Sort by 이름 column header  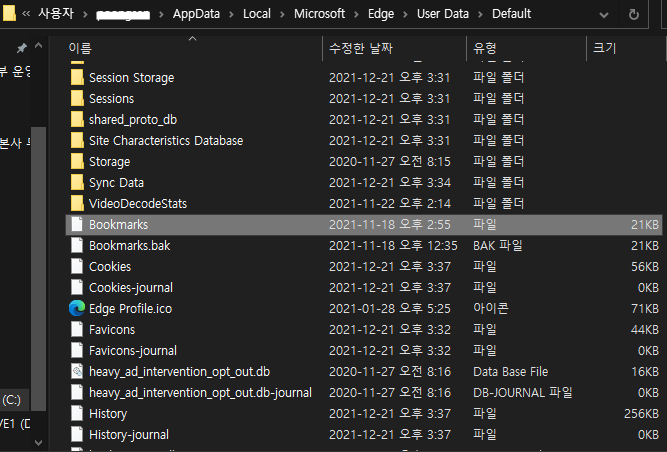pyautogui.click(x=195, y=48)
